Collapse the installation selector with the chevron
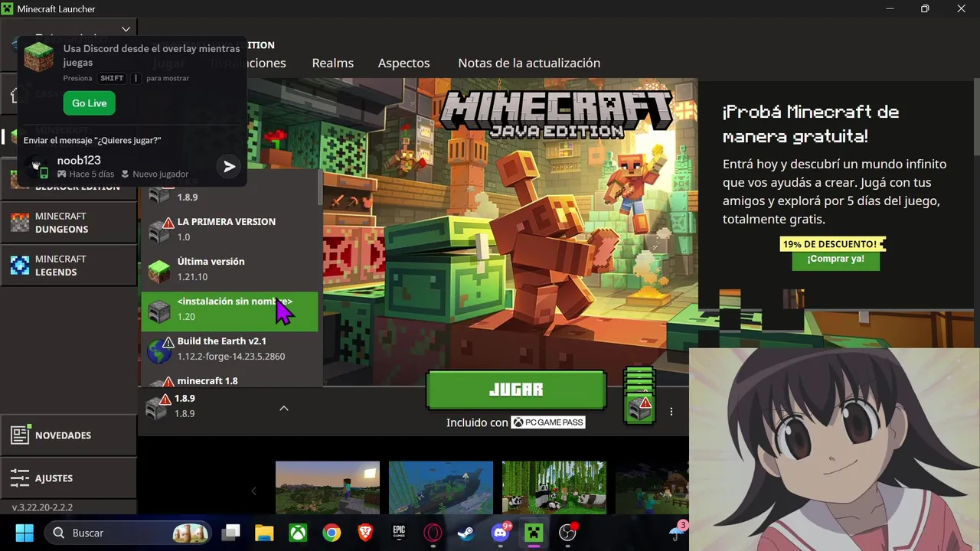Viewport: 980px width, 551px height. click(x=283, y=408)
